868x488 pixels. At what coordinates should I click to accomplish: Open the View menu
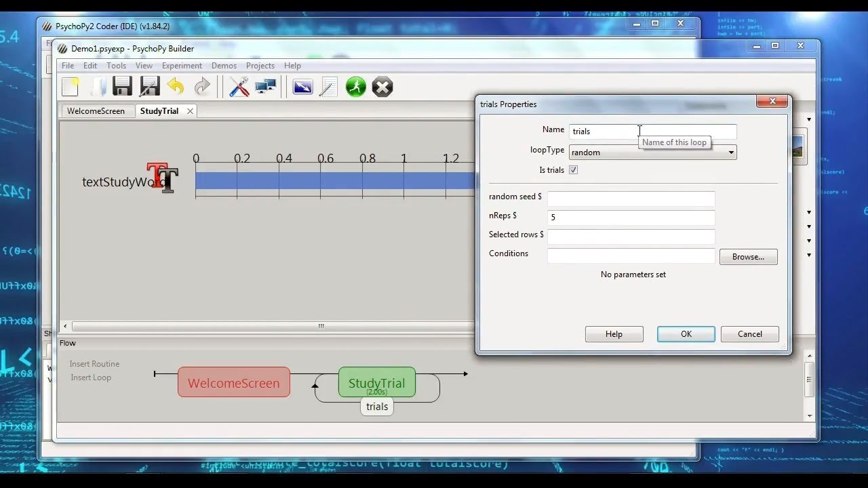144,66
